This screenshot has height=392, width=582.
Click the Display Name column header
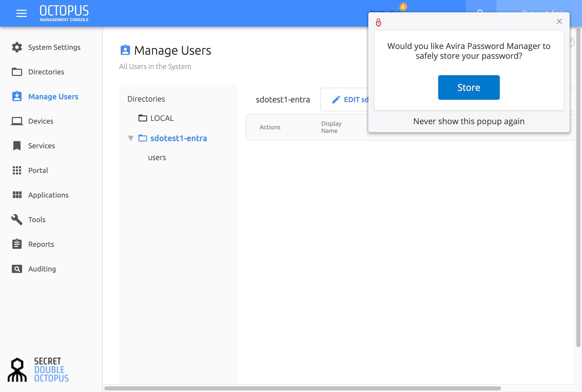click(331, 127)
